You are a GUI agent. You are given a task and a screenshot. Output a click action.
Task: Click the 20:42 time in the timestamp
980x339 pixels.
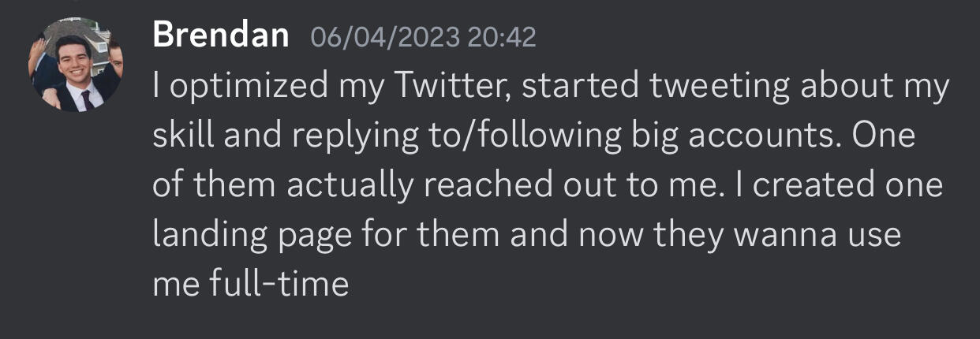[502, 37]
